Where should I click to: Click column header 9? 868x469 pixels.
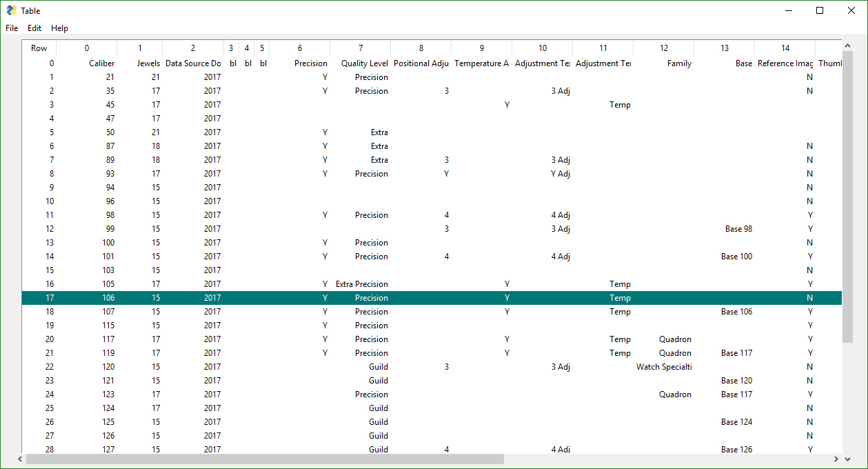(482, 48)
